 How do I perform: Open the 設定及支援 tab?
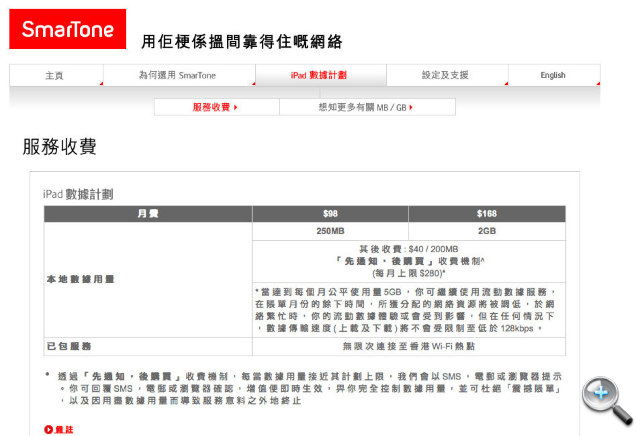tap(447, 75)
